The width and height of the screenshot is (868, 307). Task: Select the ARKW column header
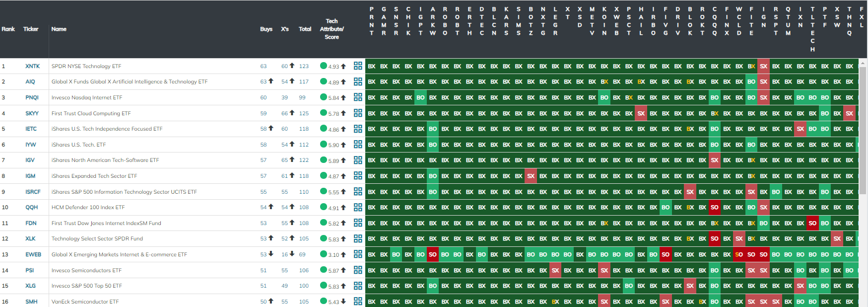pos(433,21)
